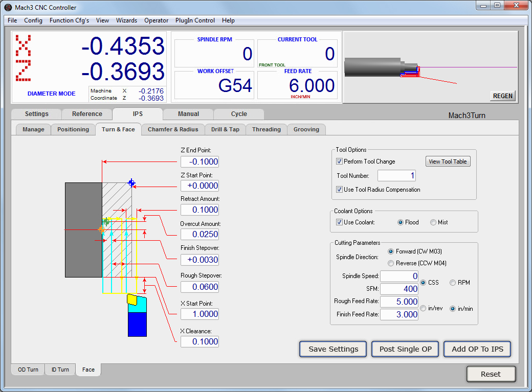Select in/min feed rate units
Screen dimensions: 532x392
click(453, 309)
